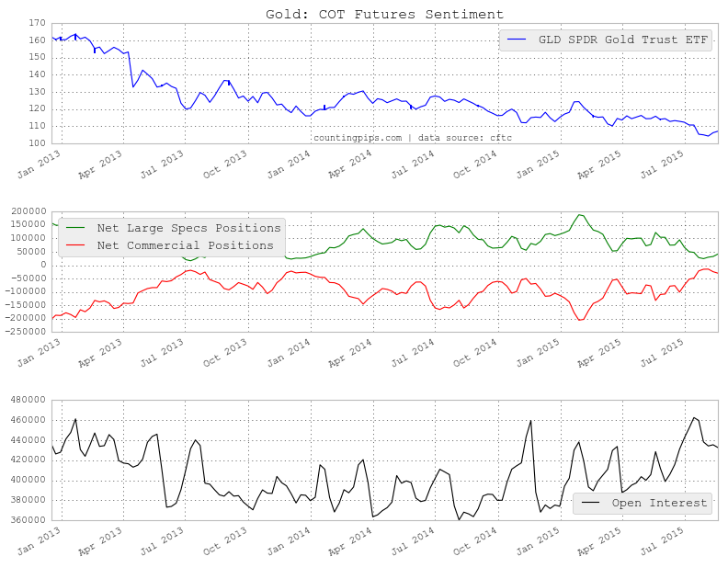Image resolution: width=728 pixels, height=579 pixels.
Task: Click the 100 value on the GLD price axis
Action: (37, 143)
